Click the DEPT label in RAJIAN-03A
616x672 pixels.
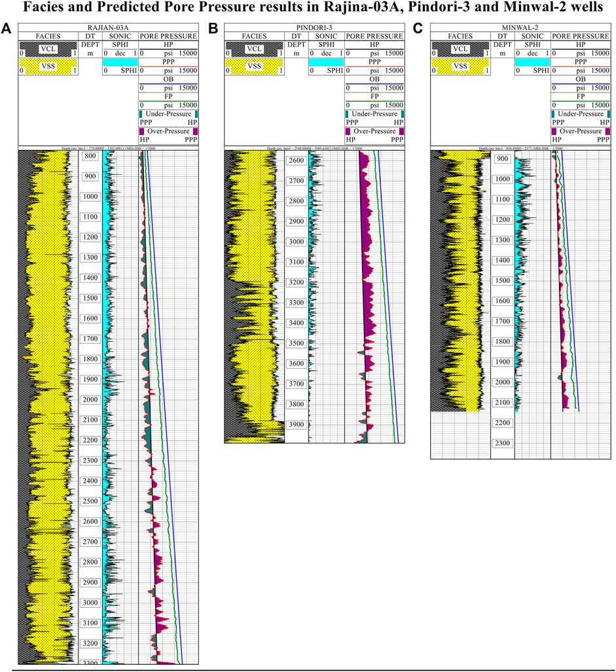[90, 45]
